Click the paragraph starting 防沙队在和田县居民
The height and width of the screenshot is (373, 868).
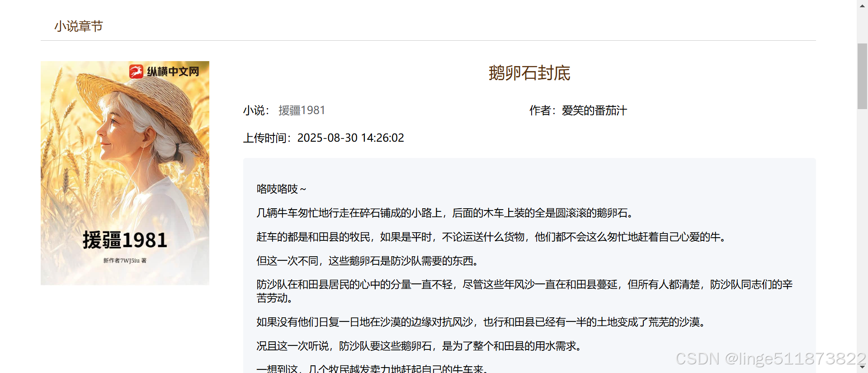pyautogui.click(x=524, y=291)
